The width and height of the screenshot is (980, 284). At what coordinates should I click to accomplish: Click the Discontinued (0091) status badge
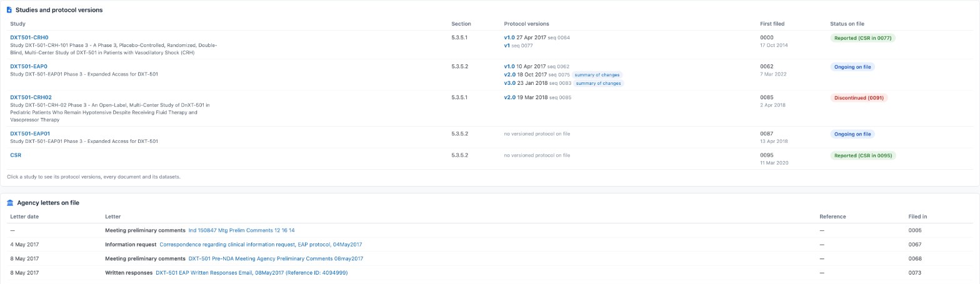click(x=859, y=98)
